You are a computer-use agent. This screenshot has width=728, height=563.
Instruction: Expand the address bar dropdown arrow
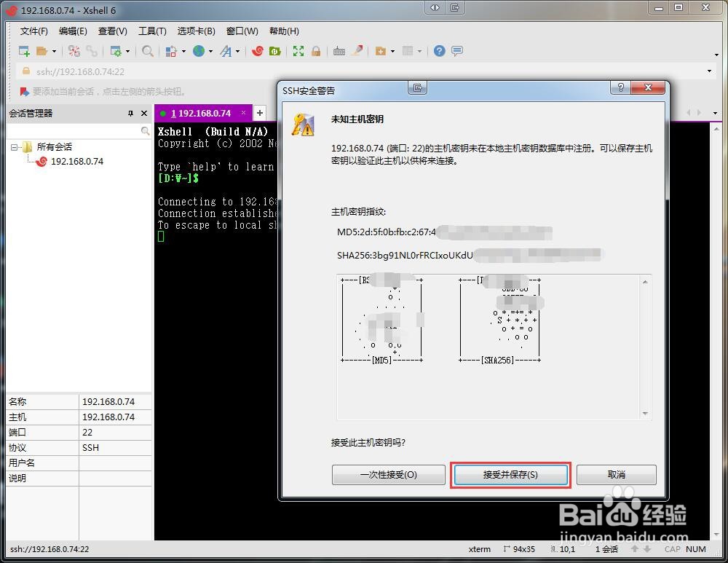click(709, 71)
